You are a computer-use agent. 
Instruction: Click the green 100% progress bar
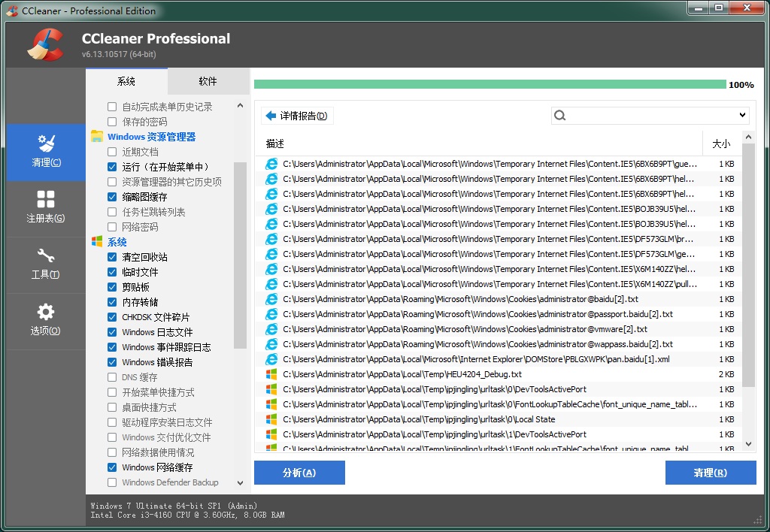click(490, 84)
